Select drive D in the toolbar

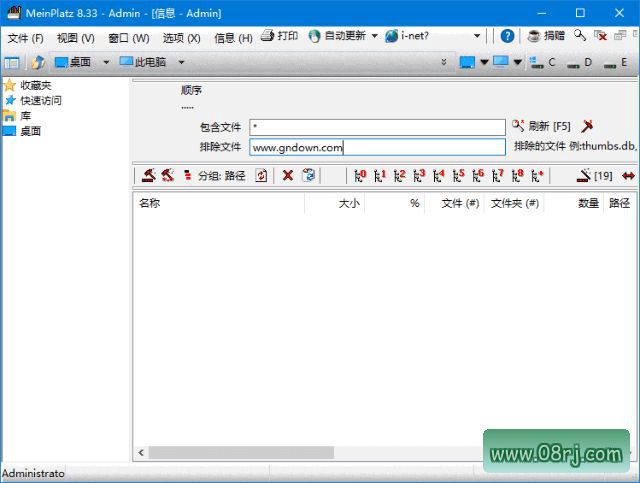[579, 62]
